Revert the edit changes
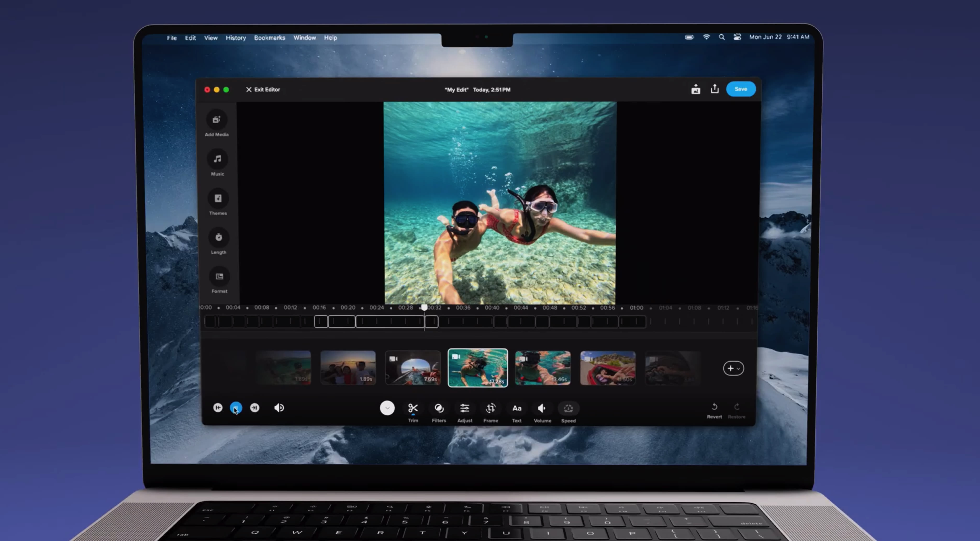Image resolution: width=980 pixels, height=541 pixels. click(714, 408)
